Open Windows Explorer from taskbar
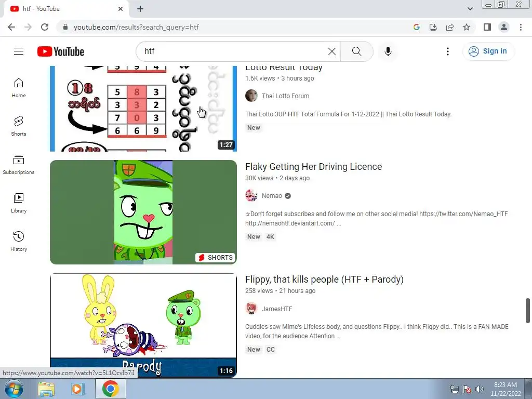 click(x=46, y=389)
